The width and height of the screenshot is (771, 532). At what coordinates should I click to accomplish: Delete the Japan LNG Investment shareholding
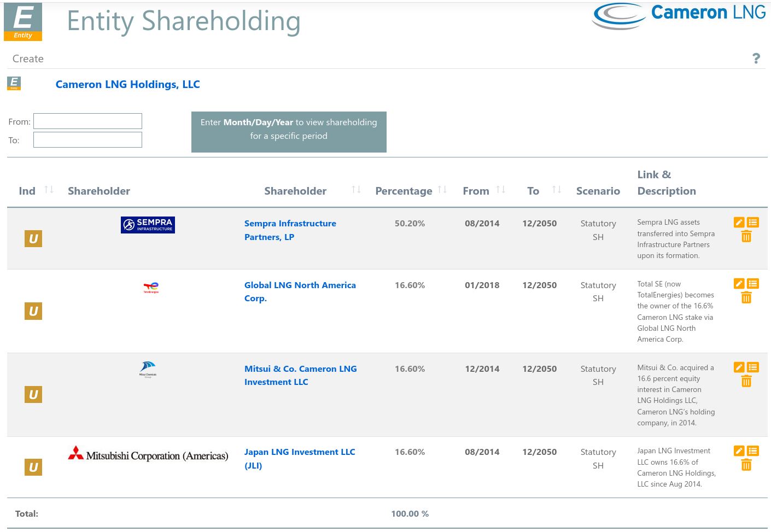pos(746,465)
